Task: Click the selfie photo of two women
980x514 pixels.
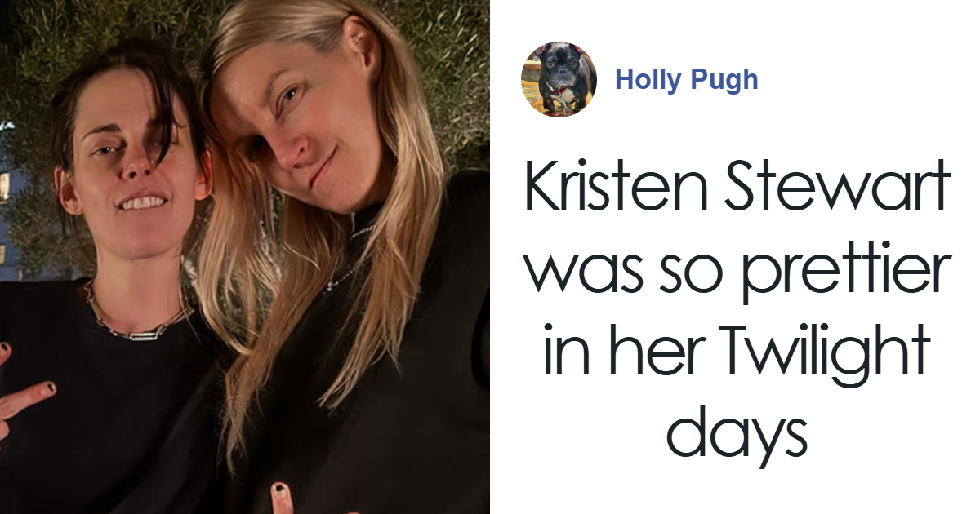Action: point(245,257)
